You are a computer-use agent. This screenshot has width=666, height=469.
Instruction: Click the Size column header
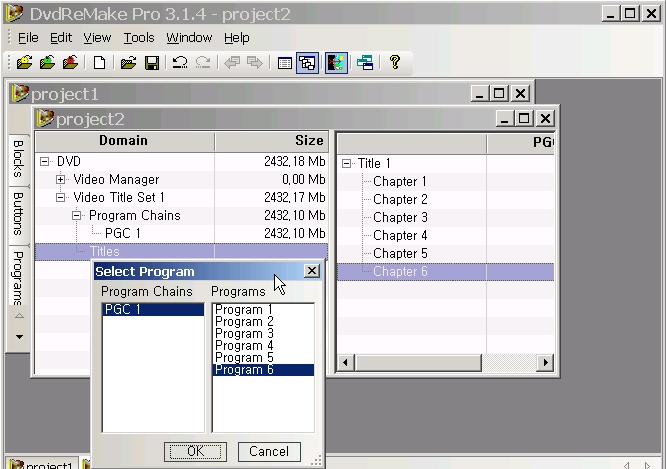272,141
